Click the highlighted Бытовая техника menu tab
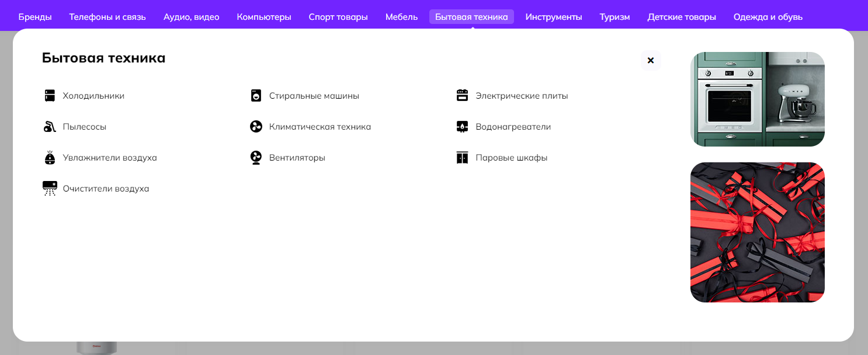 coord(471,17)
